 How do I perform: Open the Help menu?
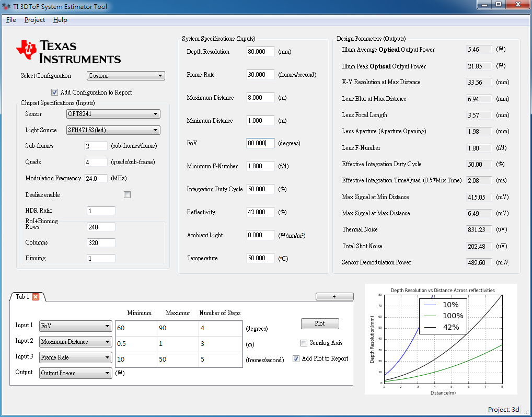pyautogui.click(x=61, y=20)
